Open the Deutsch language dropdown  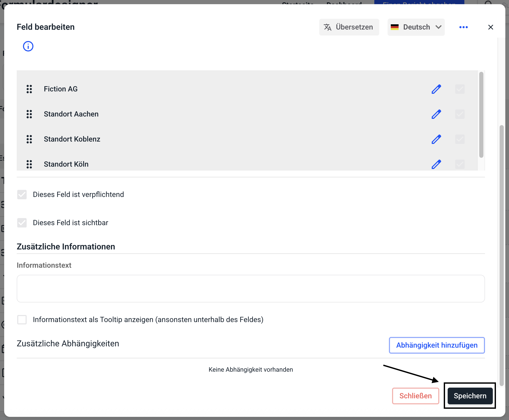point(416,27)
